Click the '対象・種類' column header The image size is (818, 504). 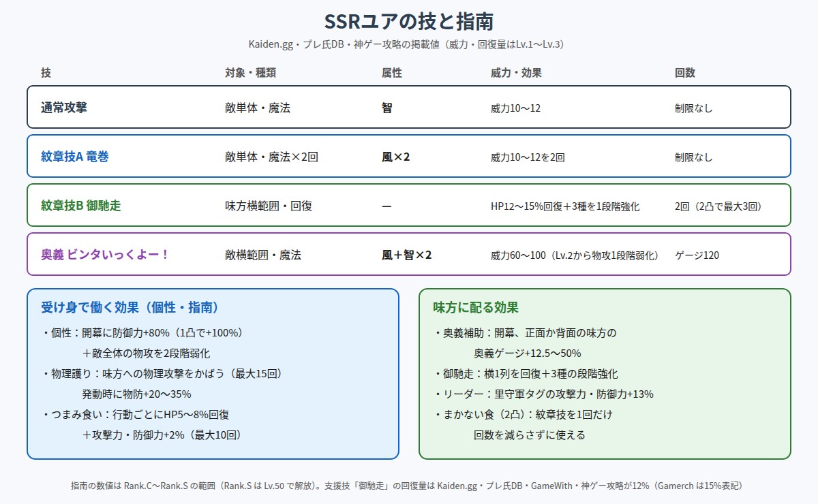click(250, 73)
